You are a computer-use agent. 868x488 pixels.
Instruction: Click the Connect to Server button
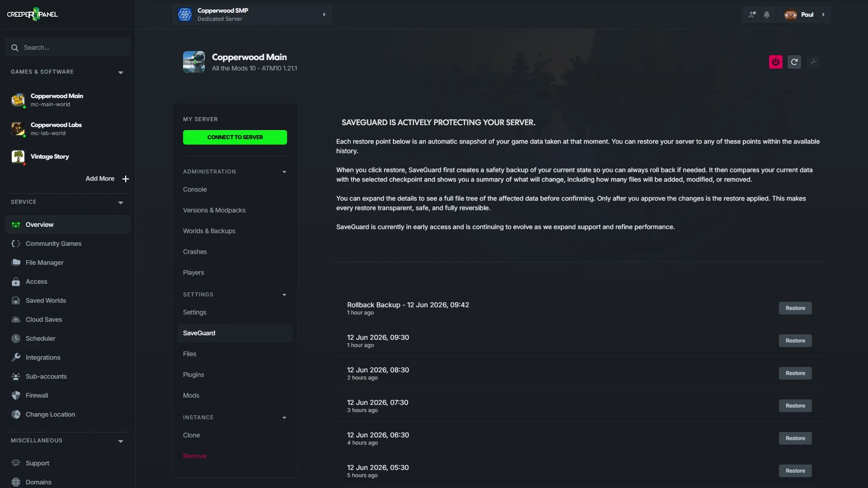235,137
